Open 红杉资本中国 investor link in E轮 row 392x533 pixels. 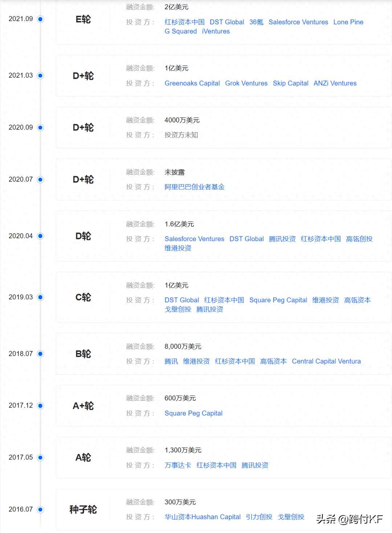tap(184, 22)
